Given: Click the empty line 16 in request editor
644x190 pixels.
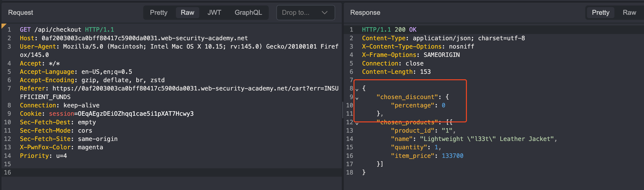Looking at the screenshot, I should point(150,173).
